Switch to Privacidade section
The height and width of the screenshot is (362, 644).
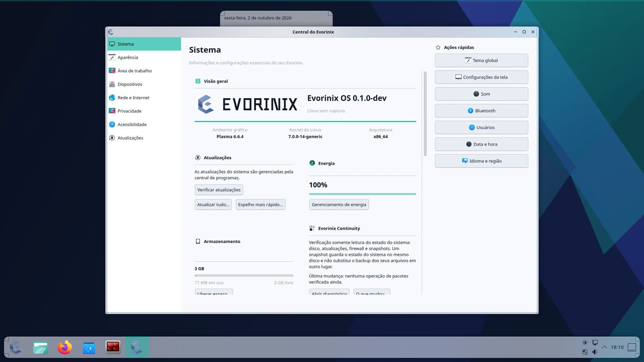144,111
